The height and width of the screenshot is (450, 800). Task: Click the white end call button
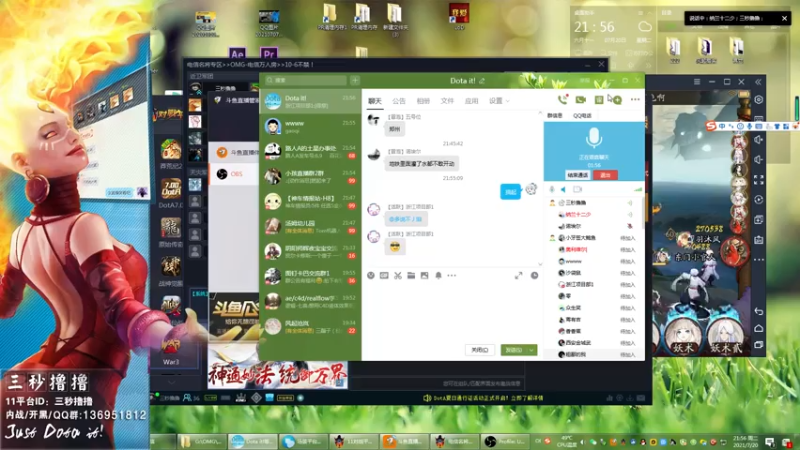coord(578,175)
